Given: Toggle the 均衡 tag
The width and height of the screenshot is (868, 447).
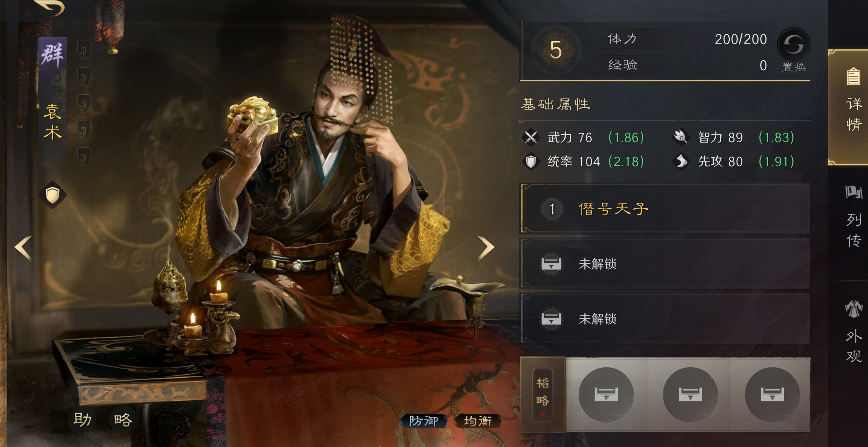Looking at the screenshot, I should click(x=478, y=421).
